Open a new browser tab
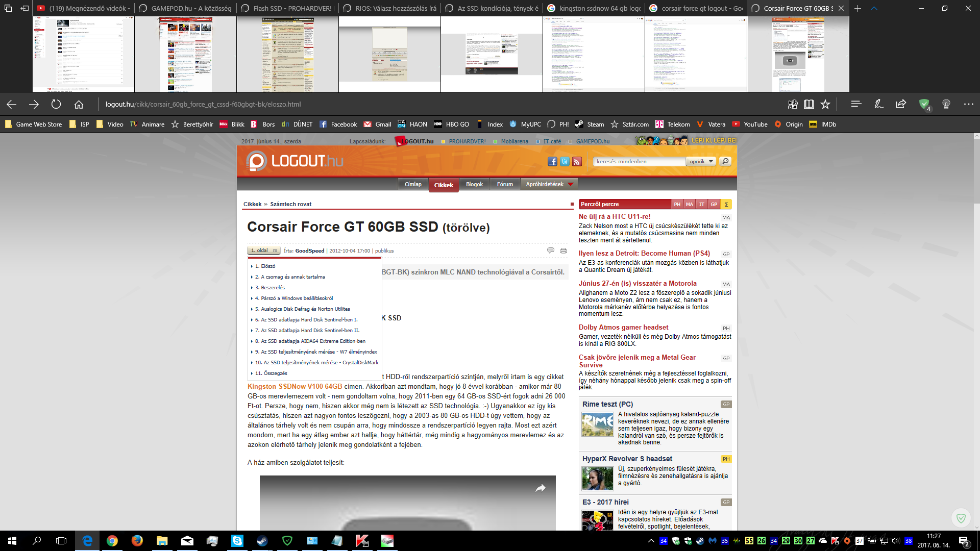The height and width of the screenshot is (551, 980). pyautogui.click(x=858, y=8)
